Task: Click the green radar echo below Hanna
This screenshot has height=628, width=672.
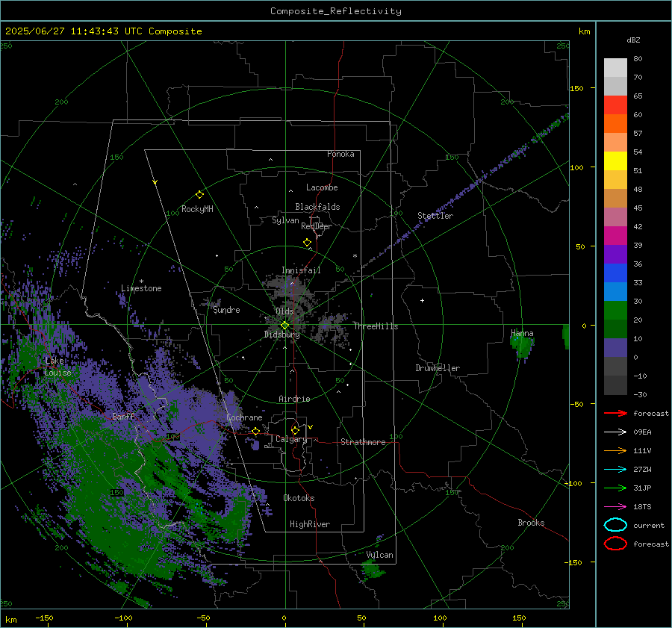Action: coord(523,346)
